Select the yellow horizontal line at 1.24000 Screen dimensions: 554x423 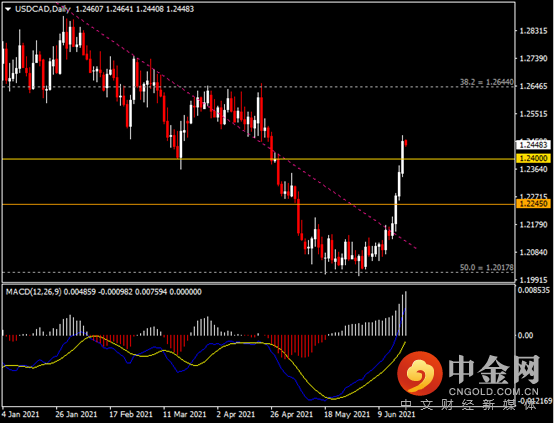point(259,159)
